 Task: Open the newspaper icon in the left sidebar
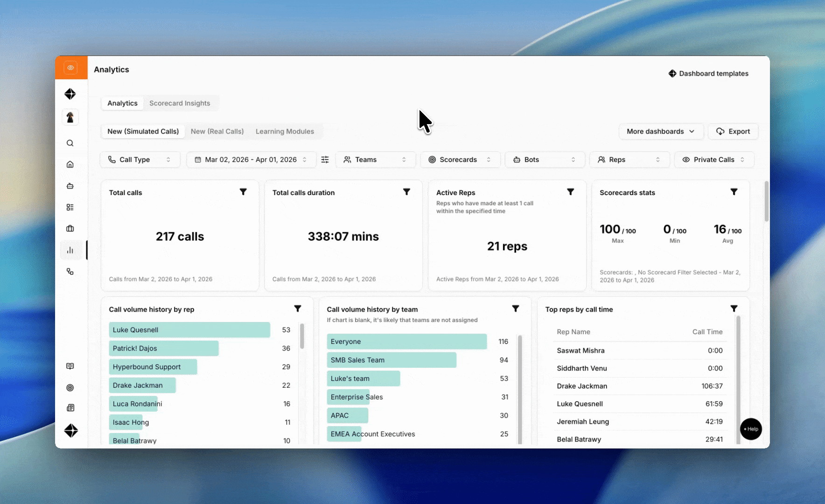pos(70,408)
